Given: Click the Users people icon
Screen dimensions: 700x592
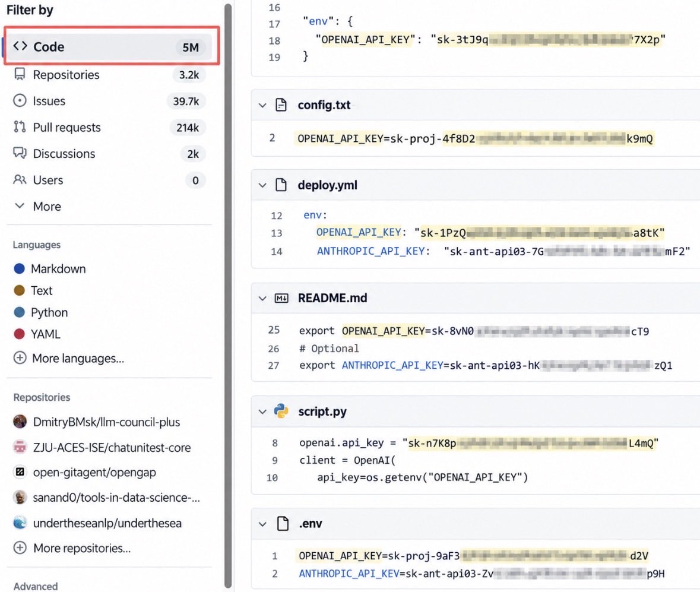Looking at the screenshot, I should pyautogui.click(x=20, y=179).
